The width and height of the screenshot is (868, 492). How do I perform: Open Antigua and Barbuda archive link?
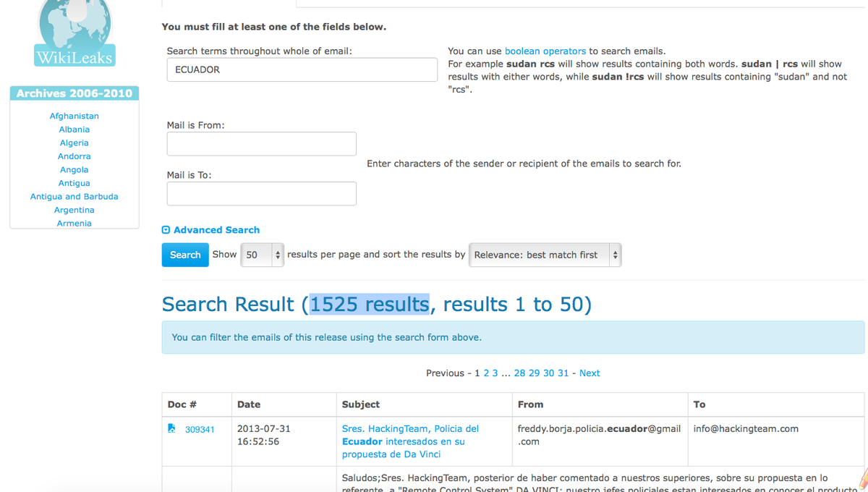click(x=75, y=197)
